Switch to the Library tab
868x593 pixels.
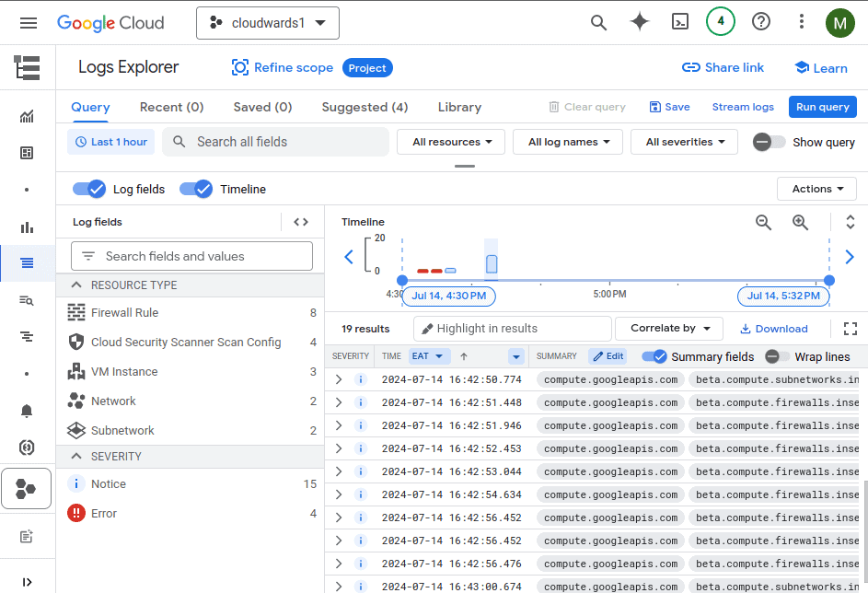(x=459, y=107)
